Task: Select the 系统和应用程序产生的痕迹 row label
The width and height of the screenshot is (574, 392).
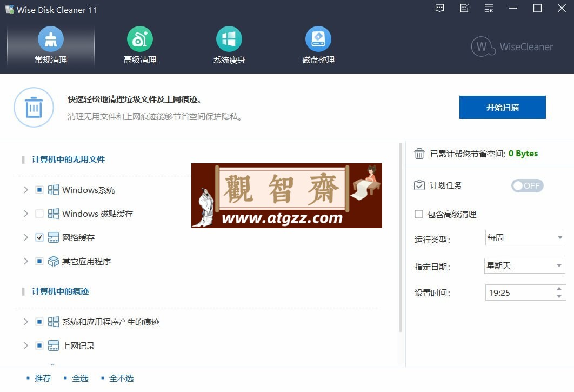Action: point(111,322)
